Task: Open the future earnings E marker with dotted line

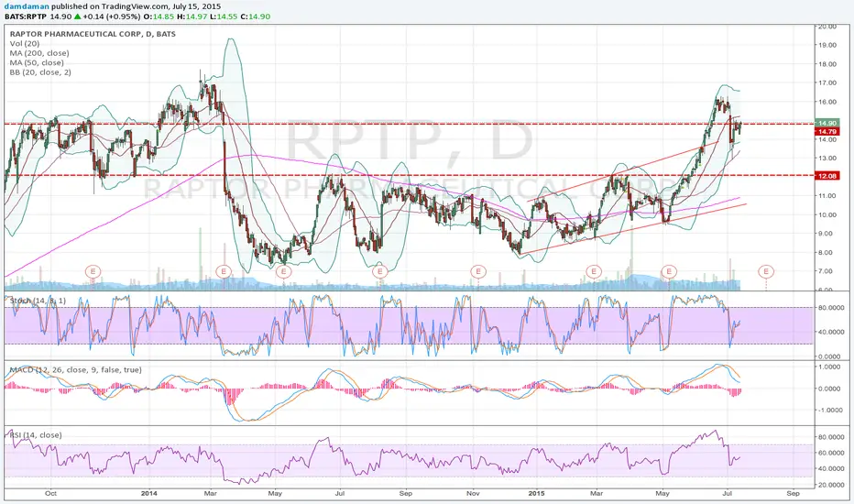Action: [766, 271]
